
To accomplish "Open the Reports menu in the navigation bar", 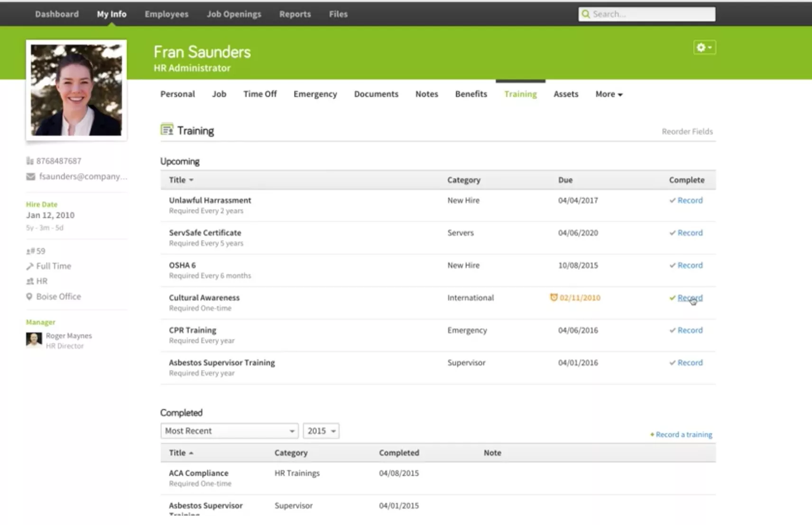I will point(295,14).
